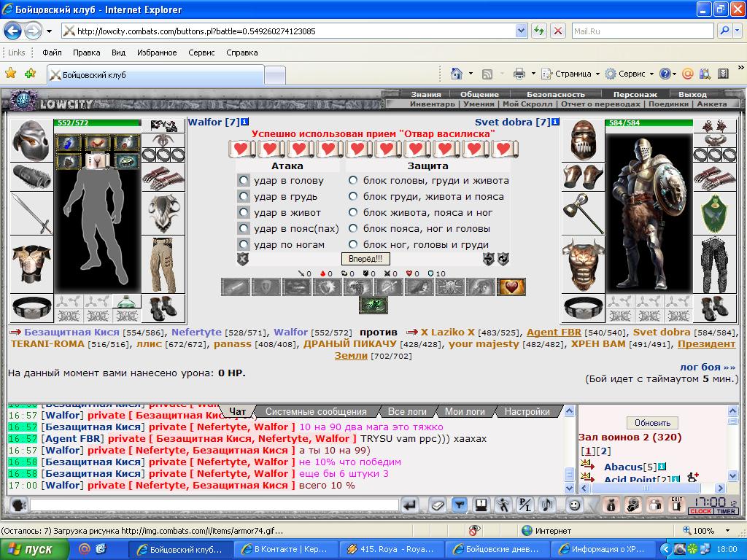The image size is (747, 560).
Task: Open the Home button dropdown arrow
Action: tap(471, 74)
